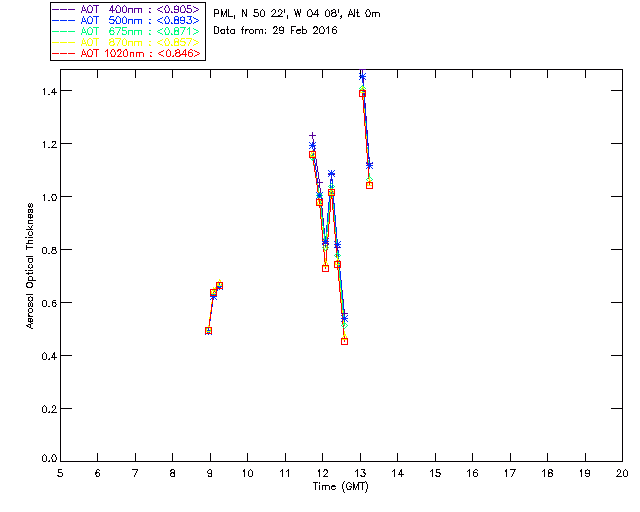Click the AOT 1020nm legend entry

(x=126, y=53)
